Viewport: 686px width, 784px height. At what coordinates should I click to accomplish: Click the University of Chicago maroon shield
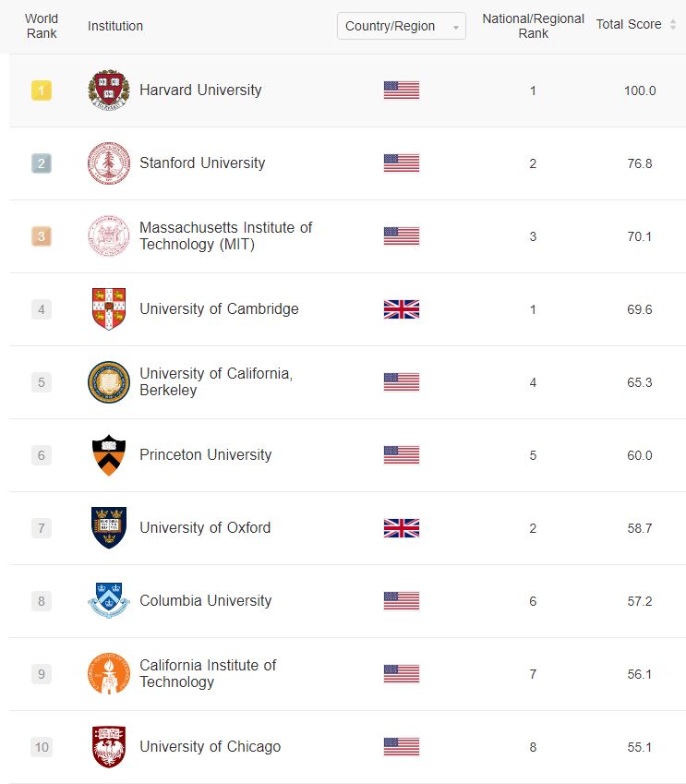pos(109,747)
